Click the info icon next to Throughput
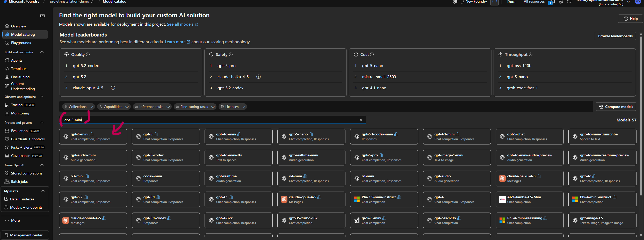Viewport: 644px width, 240px height. 531,54
